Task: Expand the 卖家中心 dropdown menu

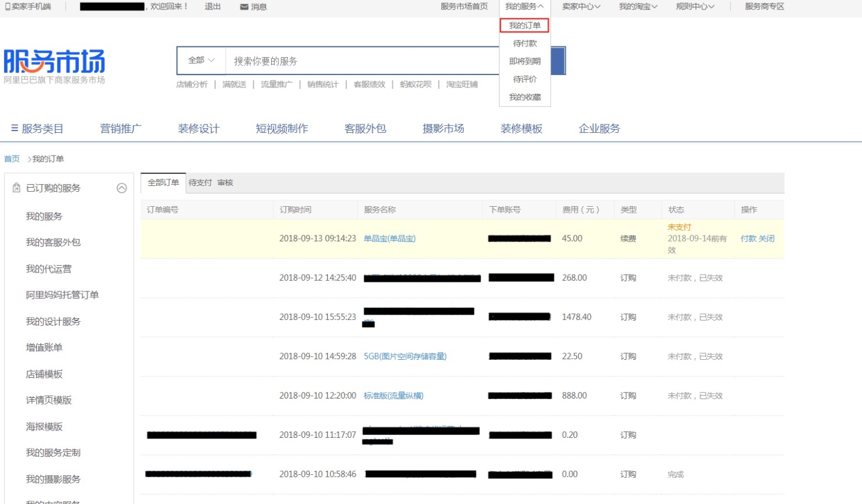Action: [x=581, y=7]
